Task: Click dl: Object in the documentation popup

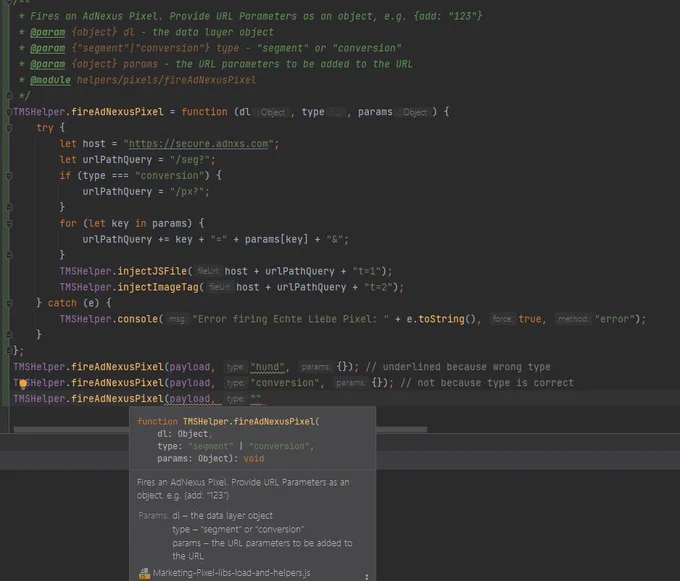Action: coord(183,434)
